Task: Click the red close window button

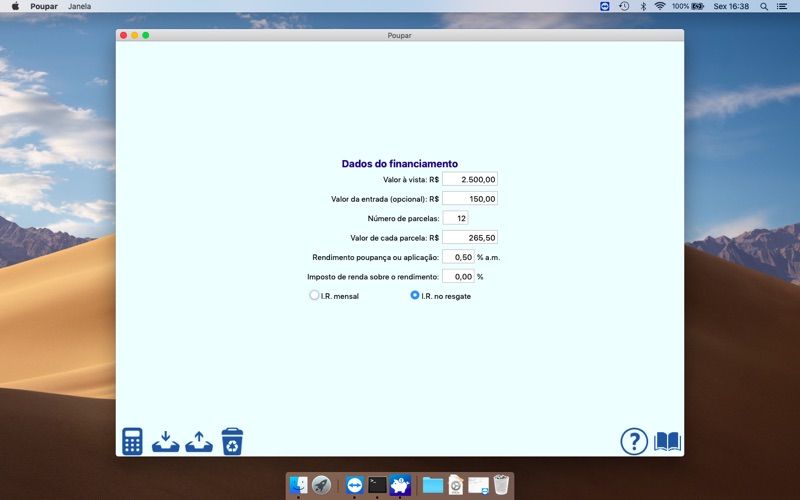Action: 123,35
